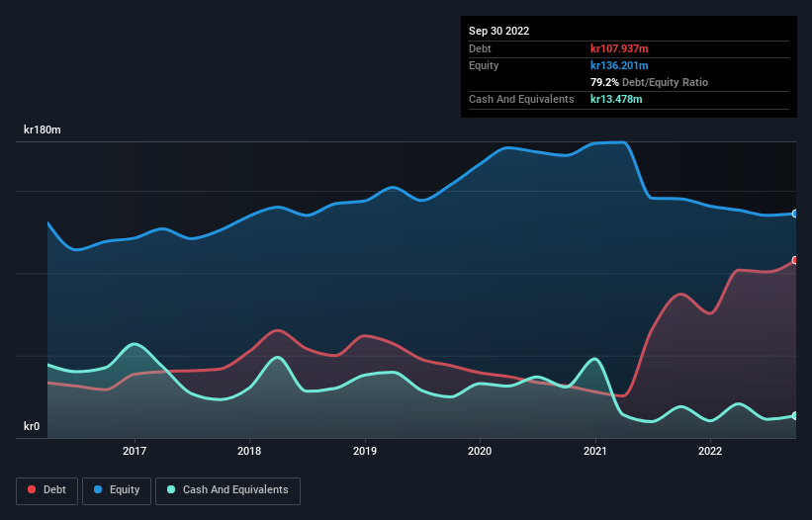The height and width of the screenshot is (520, 812).
Task: Click the Sep 30 2022 tooltip date
Action: [x=498, y=31]
